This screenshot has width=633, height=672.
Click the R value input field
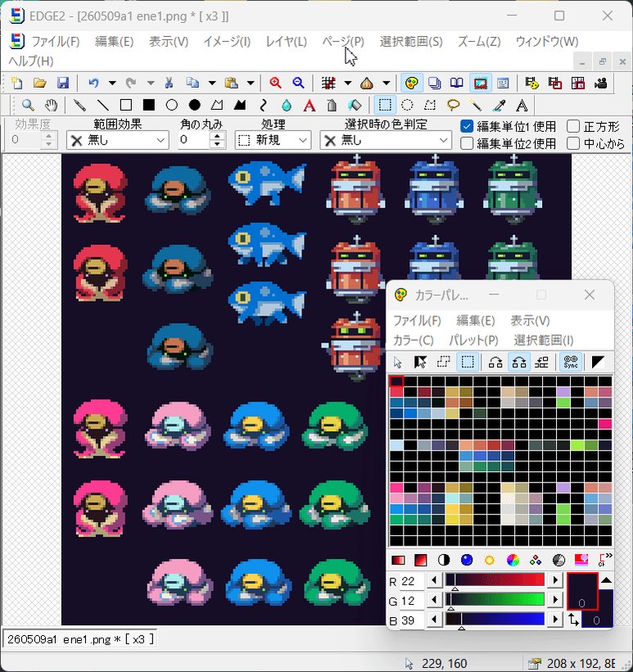click(x=412, y=581)
